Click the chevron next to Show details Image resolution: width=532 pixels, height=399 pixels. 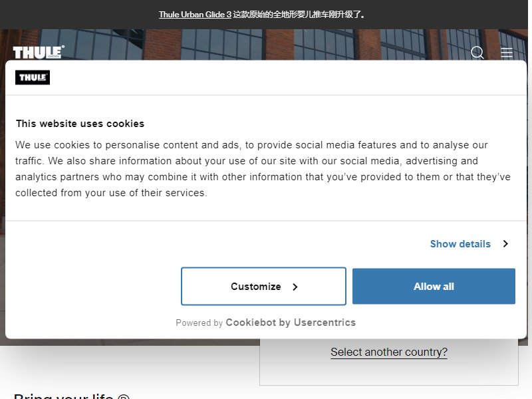[505, 244]
